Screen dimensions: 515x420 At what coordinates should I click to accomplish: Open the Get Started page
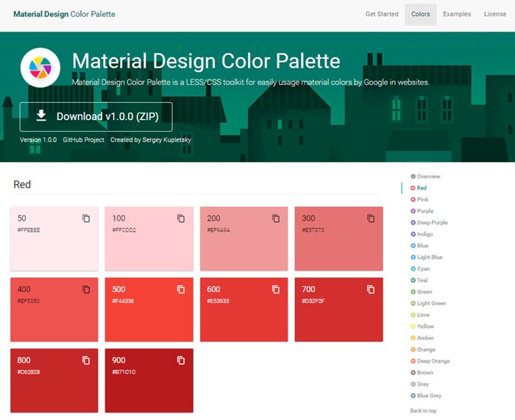coord(382,14)
